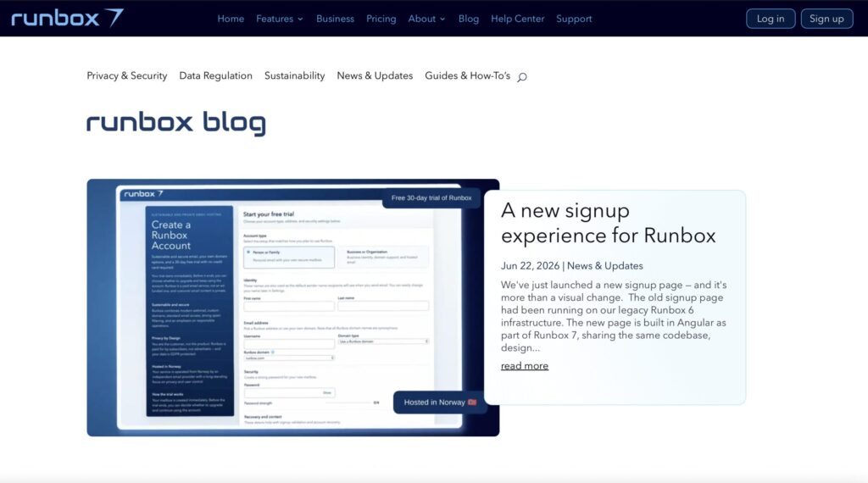Open the Business page
Image resolution: width=868 pixels, height=483 pixels.
coord(335,19)
